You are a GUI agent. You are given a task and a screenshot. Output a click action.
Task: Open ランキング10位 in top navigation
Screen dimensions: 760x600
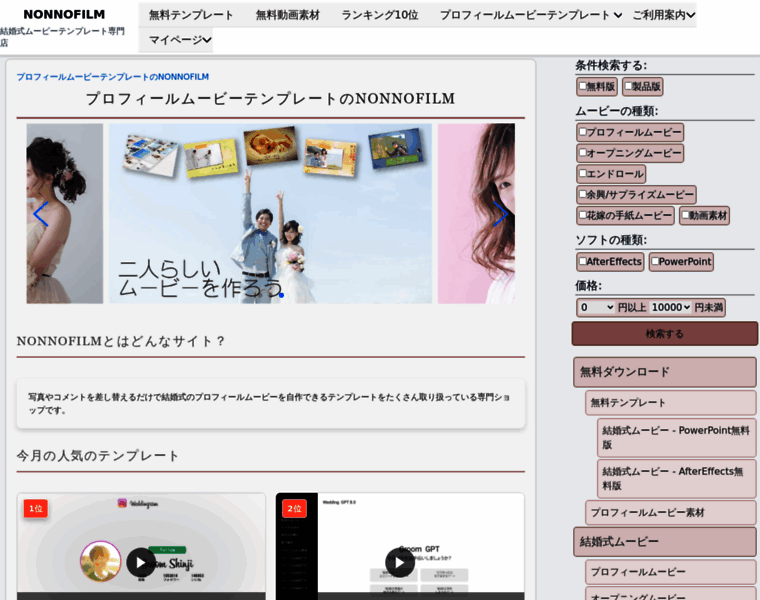point(380,15)
